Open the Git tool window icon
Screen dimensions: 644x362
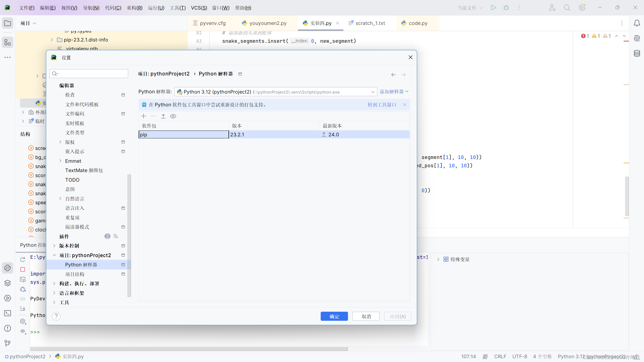point(8,343)
